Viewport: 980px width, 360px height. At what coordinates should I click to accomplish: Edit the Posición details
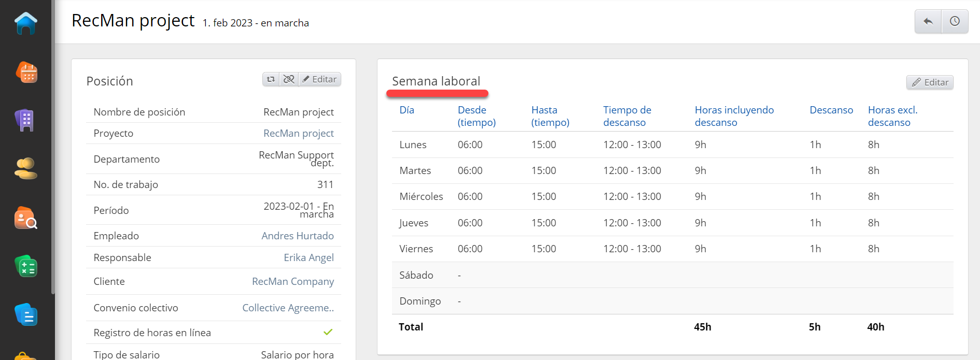click(320, 79)
